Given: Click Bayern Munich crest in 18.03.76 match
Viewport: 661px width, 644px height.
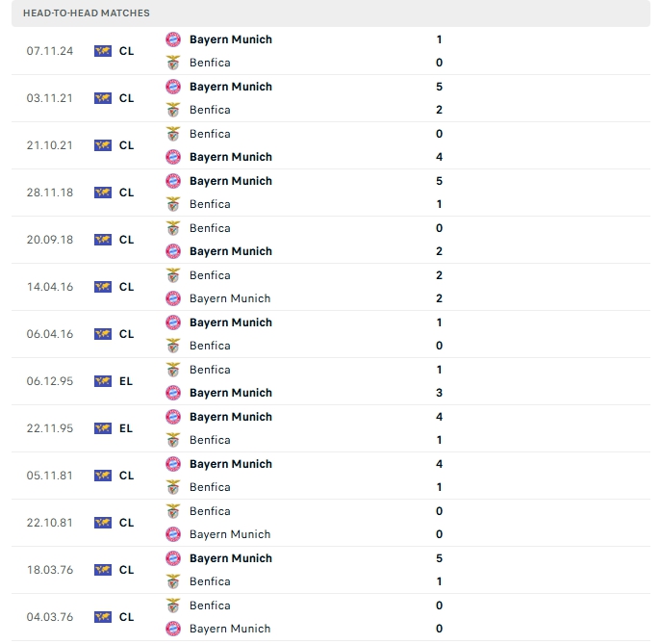Looking at the screenshot, I should point(173,558).
